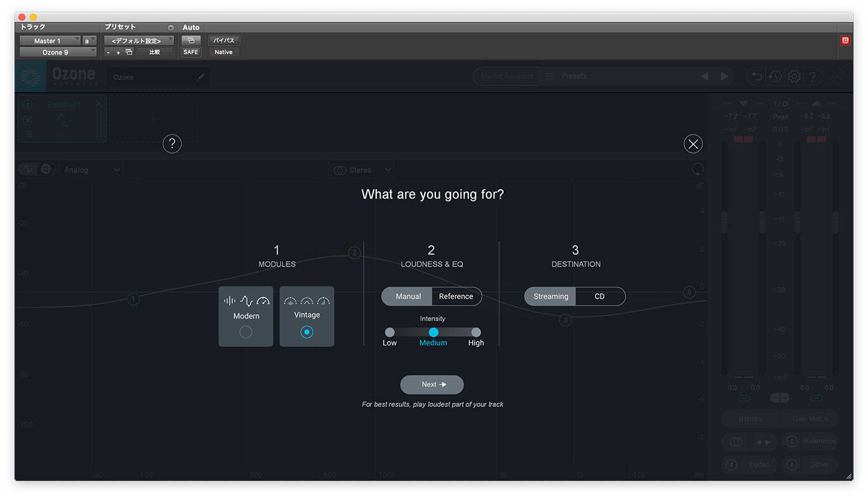Select CD as destination
Image resolution: width=868 pixels, height=498 pixels.
[x=599, y=296]
